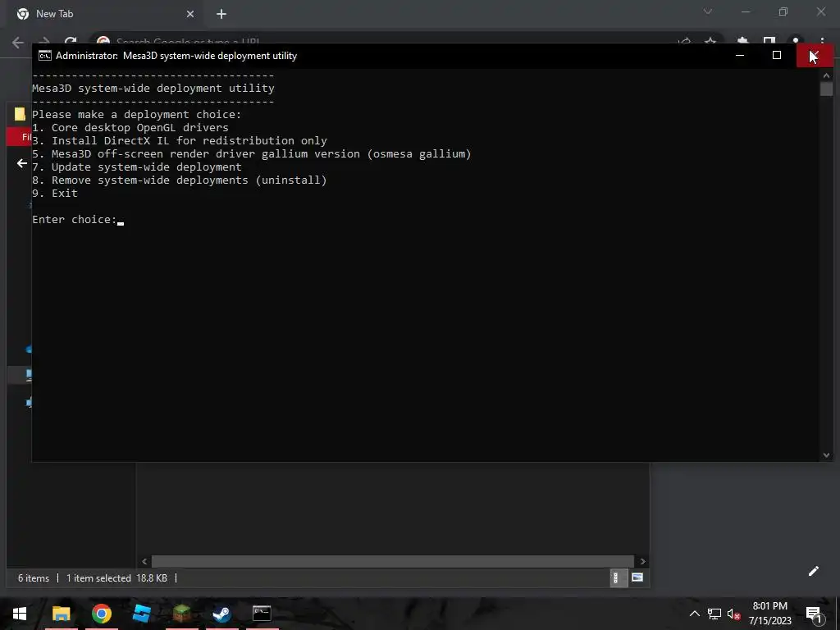This screenshot has width=840, height=630.
Task: Open Steam from the taskbar
Action: (x=221, y=614)
